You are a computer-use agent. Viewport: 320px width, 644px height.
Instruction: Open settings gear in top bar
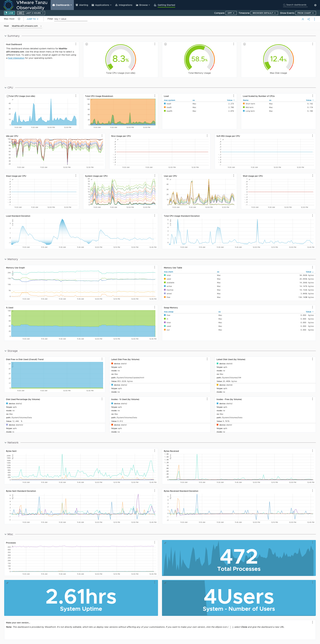315,5
